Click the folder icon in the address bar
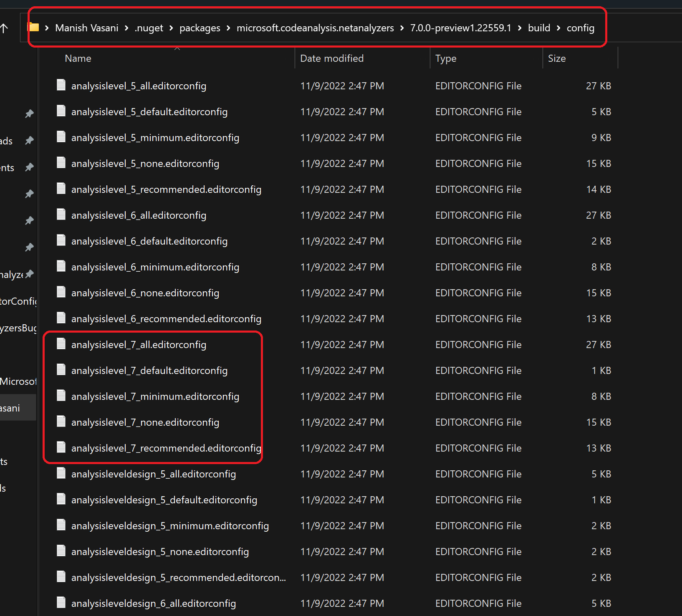Screen dimensions: 682x616 [x=33, y=27]
